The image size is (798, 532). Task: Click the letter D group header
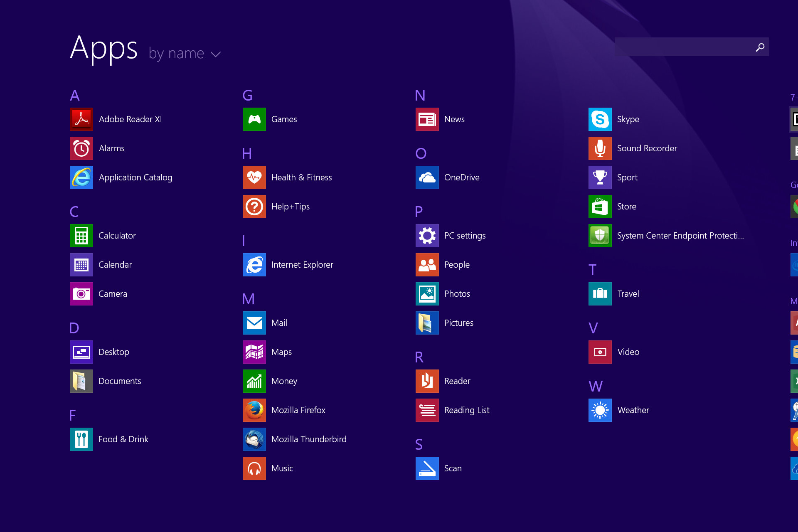tap(74, 328)
